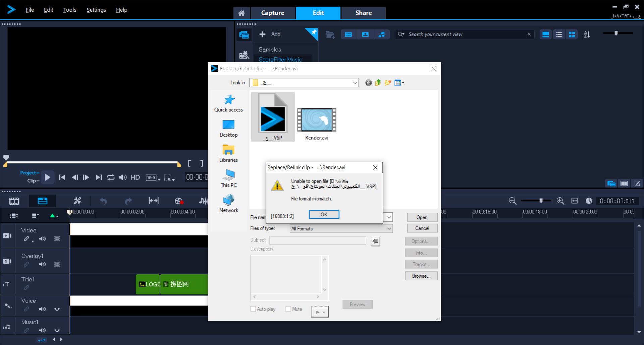Click the Cancel button in file dialog
Screen dimensions: 644x345
(422, 228)
